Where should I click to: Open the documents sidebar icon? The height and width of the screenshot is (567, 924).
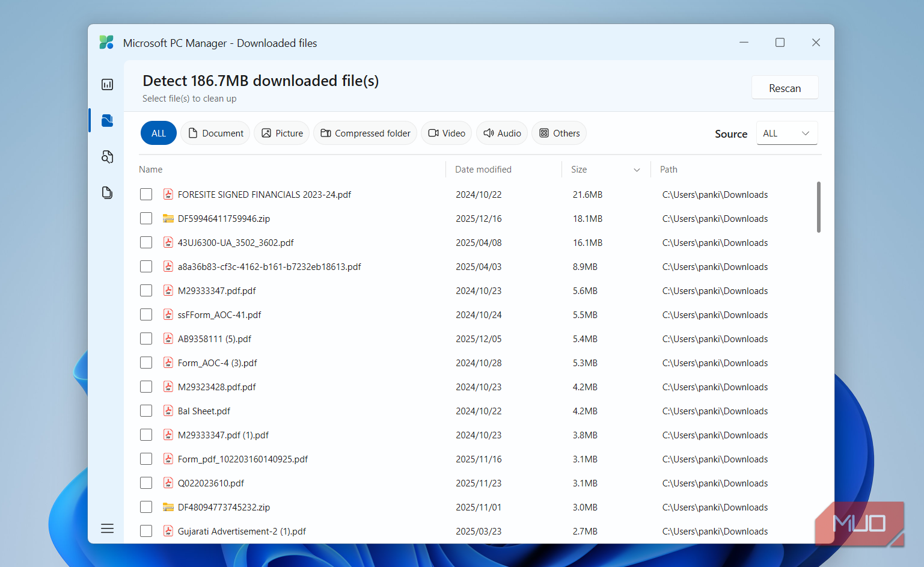107,193
